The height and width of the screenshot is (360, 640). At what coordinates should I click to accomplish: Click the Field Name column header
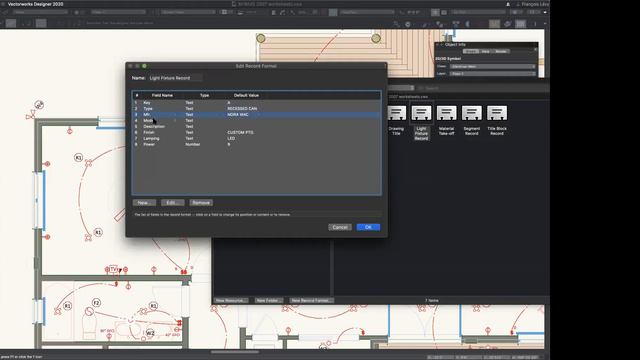click(162, 96)
